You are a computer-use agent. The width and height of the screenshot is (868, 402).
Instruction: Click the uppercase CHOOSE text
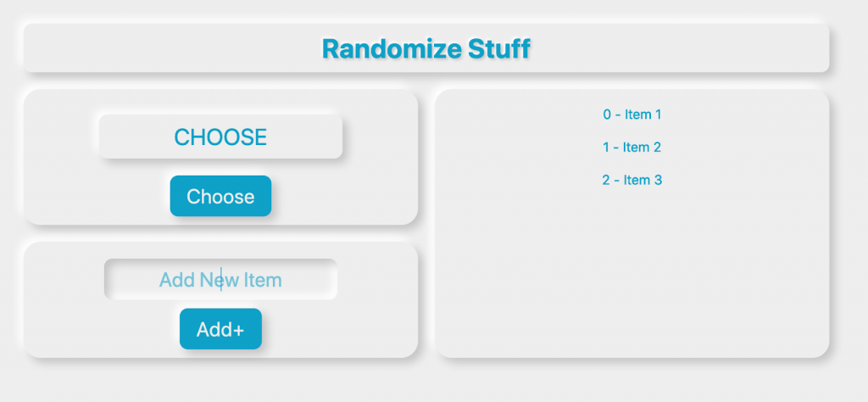(220, 137)
